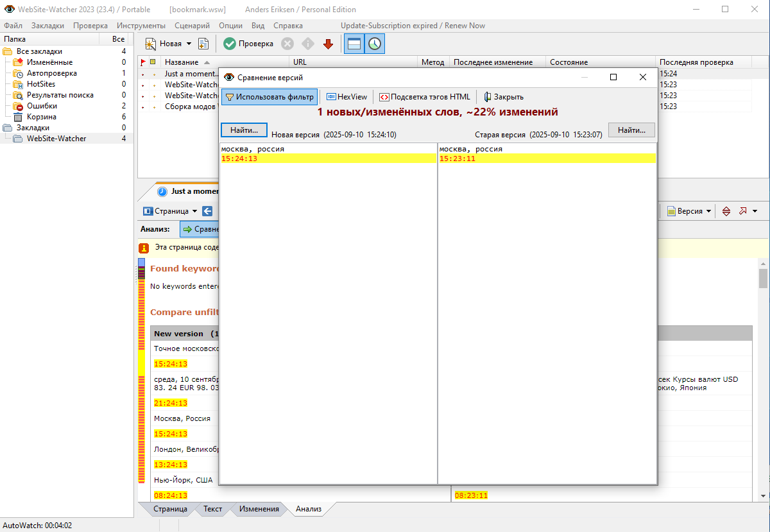This screenshot has width=770, height=532.
Task: Click the red download arrow toolbar icon
Action: (x=328, y=44)
